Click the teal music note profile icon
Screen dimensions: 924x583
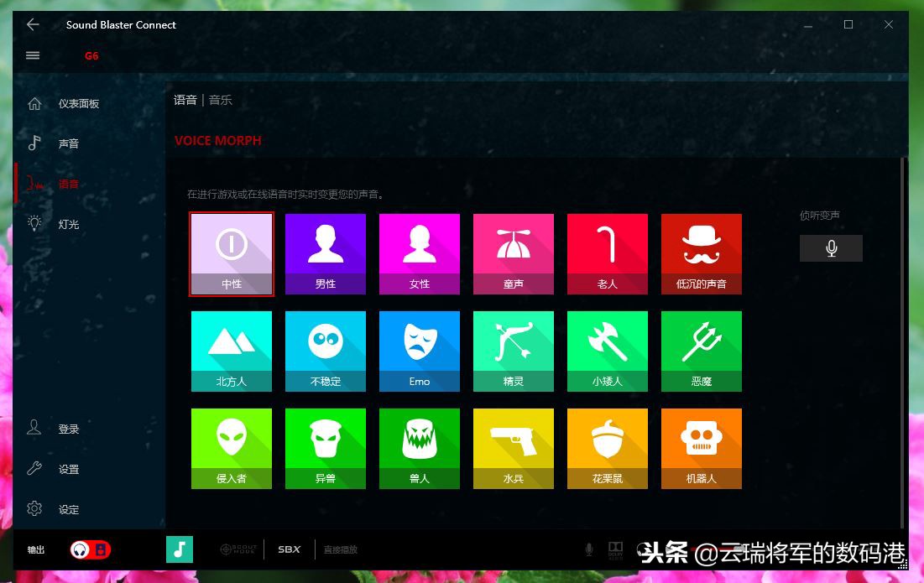[x=180, y=549]
